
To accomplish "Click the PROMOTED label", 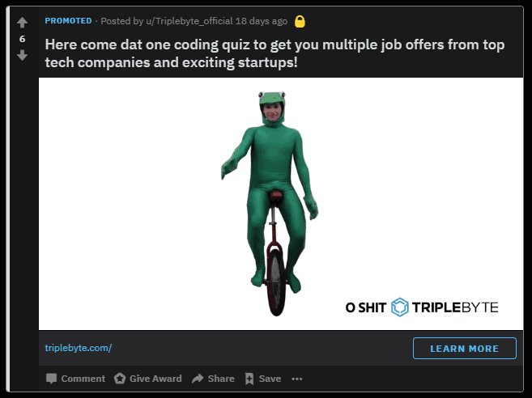I will [x=68, y=21].
